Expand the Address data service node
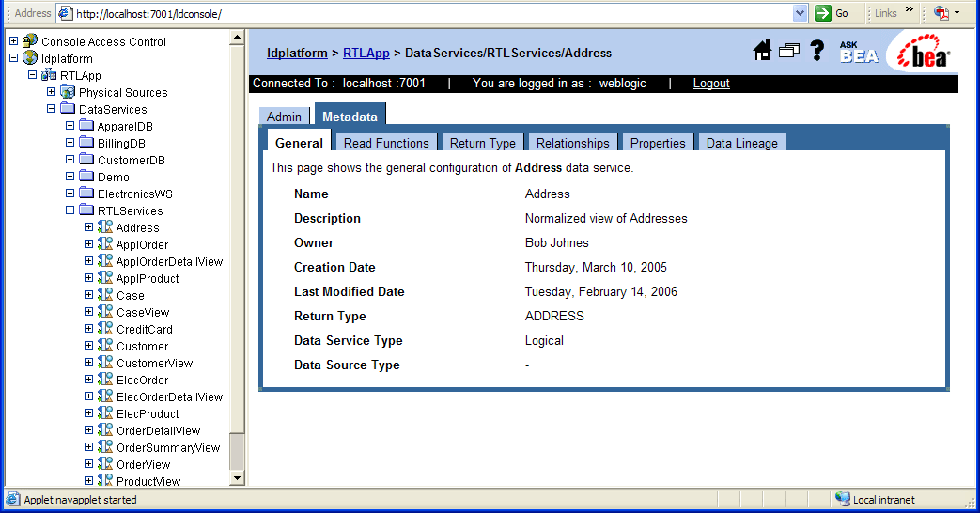980x513 pixels. 88,226
